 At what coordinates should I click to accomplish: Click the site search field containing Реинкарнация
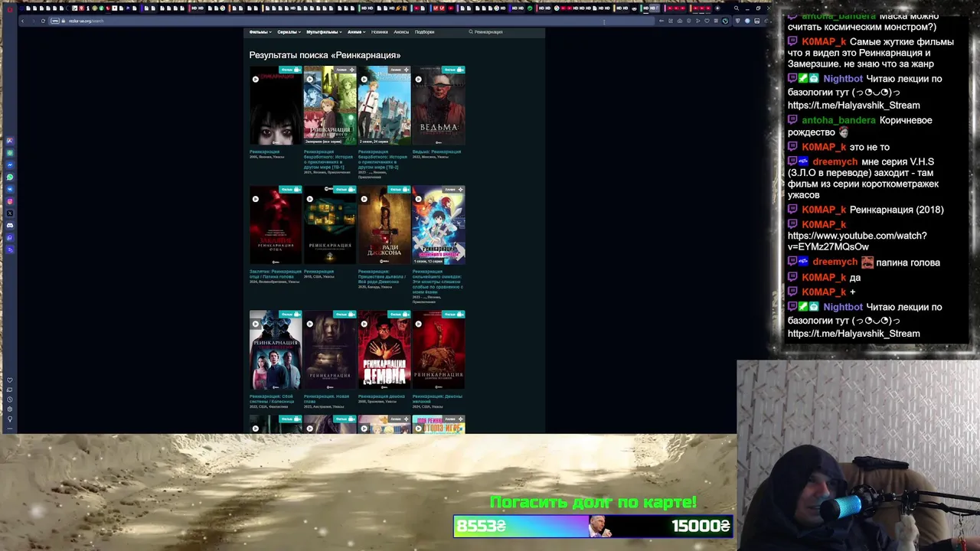coord(504,32)
